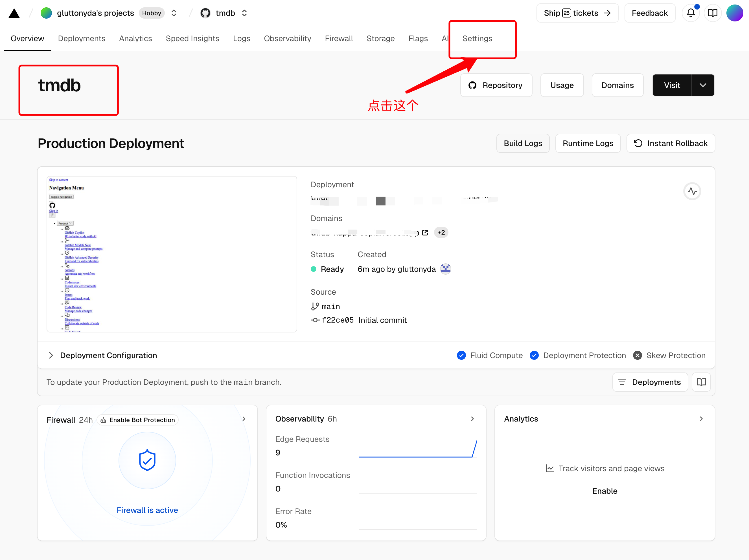The width and height of the screenshot is (749, 560).
Task: Click the Feedback button
Action: coord(649,13)
